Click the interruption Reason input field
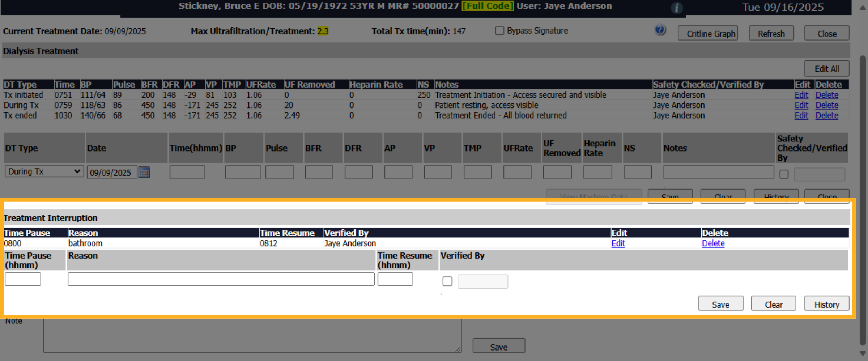This screenshot has width=868, height=361. tap(221, 279)
